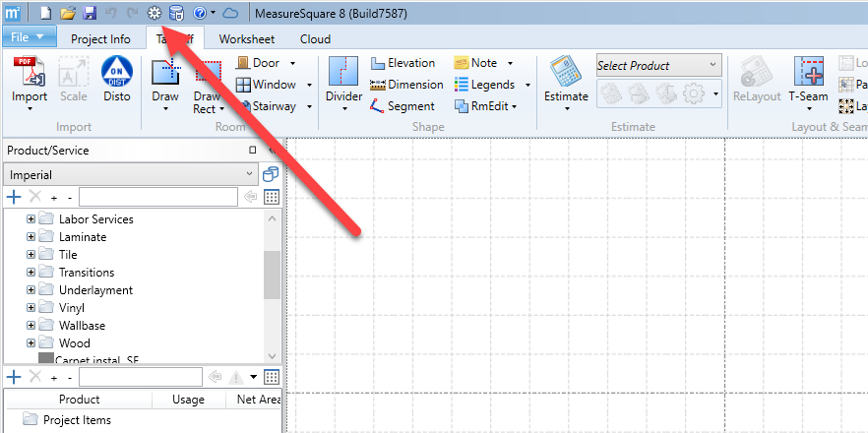Open the Draw dropdown arrow
868x433 pixels.
tap(165, 109)
